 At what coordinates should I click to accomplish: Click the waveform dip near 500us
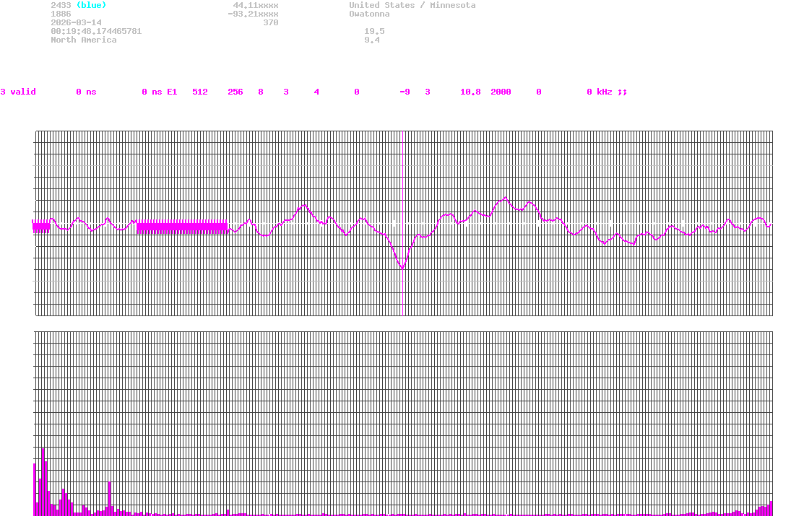point(402,269)
